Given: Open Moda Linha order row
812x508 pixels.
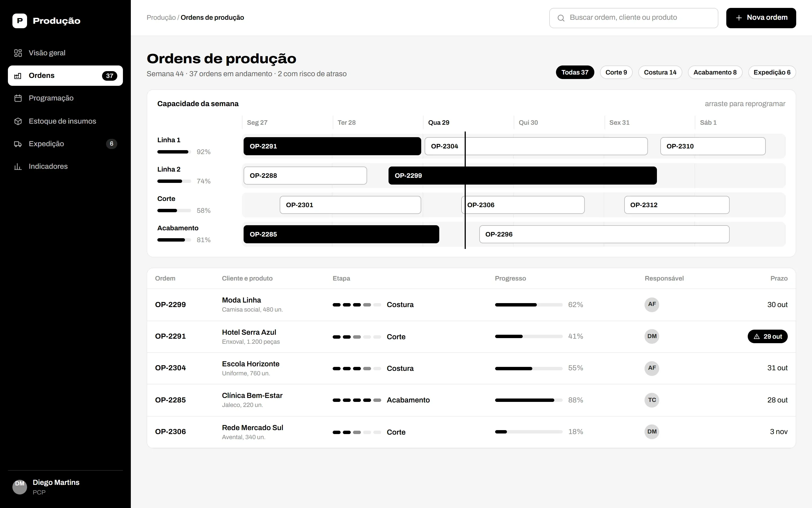Looking at the screenshot, I should 471,305.
